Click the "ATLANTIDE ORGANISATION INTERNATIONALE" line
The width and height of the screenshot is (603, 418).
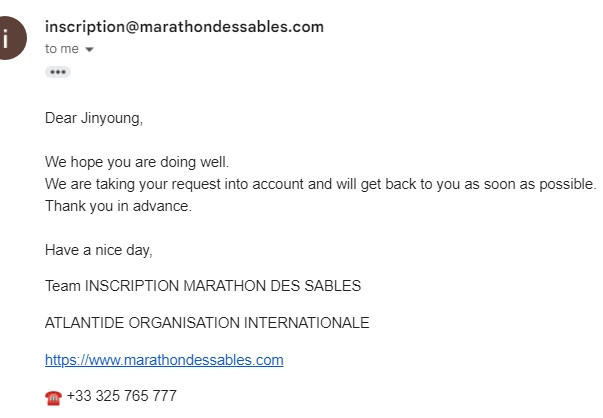coord(207,323)
